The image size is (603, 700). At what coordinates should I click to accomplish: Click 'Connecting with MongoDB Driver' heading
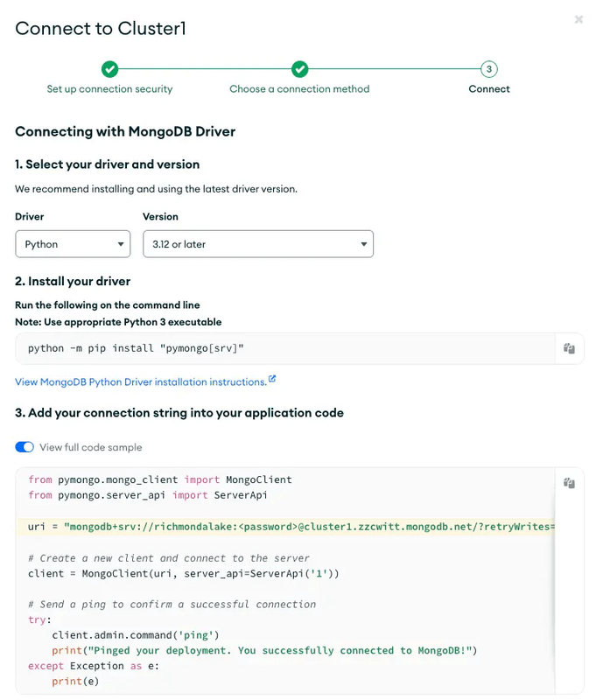tap(125, 132)
